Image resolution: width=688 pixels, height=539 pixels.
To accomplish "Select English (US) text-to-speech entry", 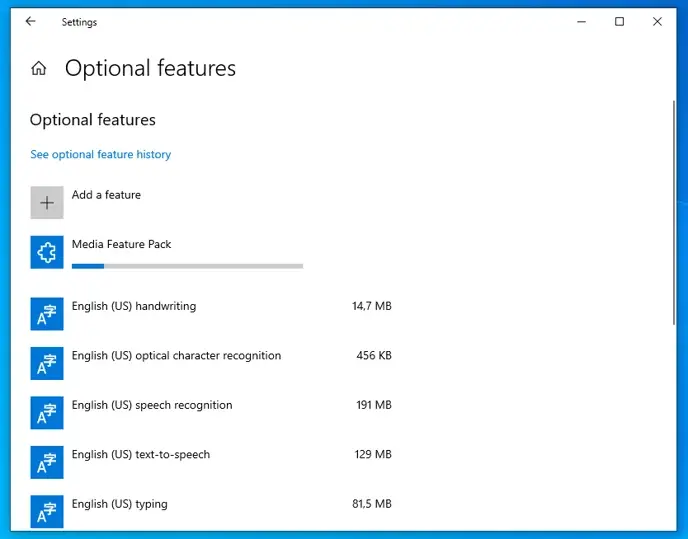I will [x=141, y=455].
